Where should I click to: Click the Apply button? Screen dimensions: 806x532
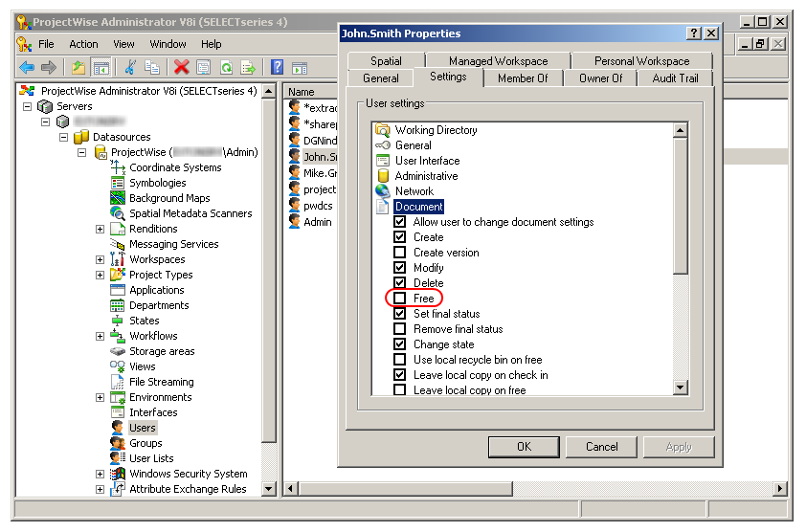[679, 447]
